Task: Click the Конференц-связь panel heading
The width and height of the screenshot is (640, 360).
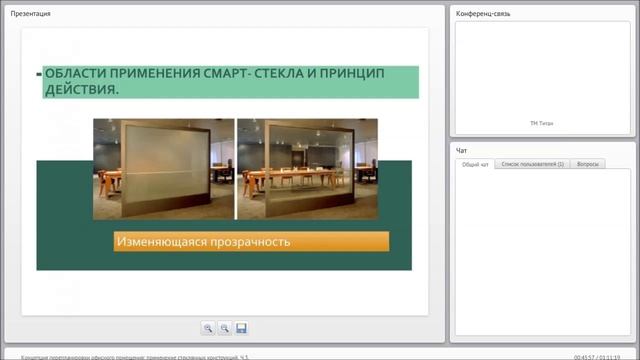Action: pos(483,13)
